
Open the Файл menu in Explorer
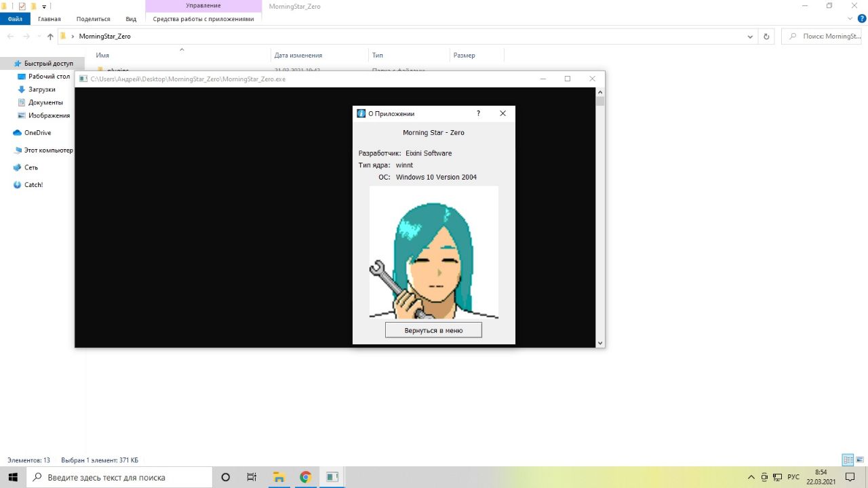(x=15, y=19)
